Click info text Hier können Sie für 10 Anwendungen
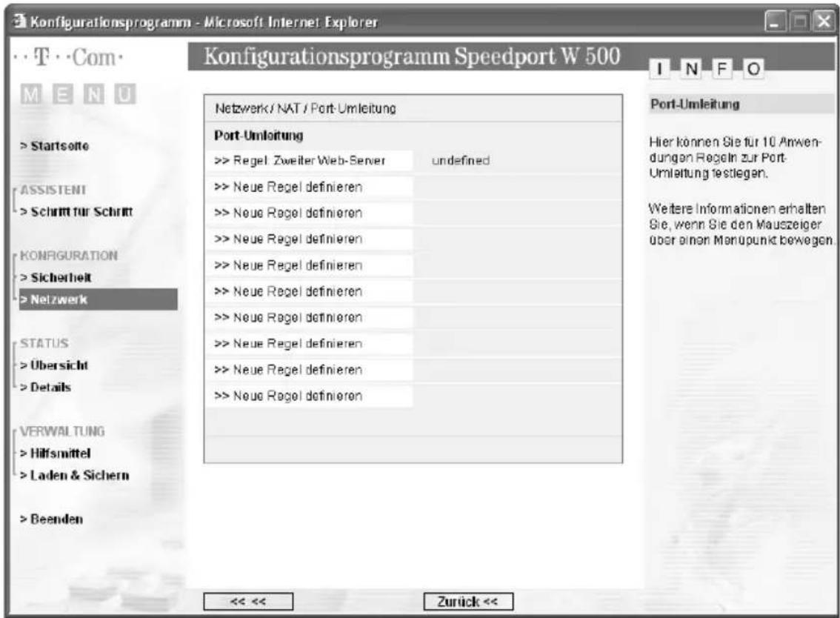This screenshot has height=618, width=840. point(735,158)
